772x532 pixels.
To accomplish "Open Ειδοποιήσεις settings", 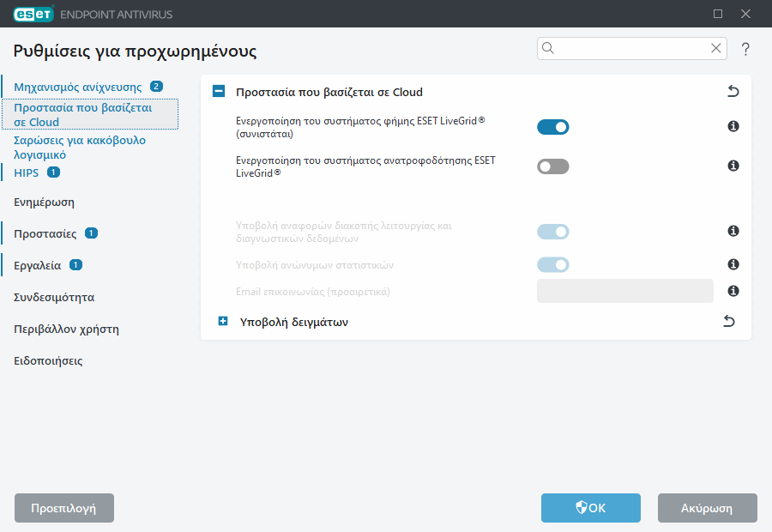I will click(x=48, y=361).
